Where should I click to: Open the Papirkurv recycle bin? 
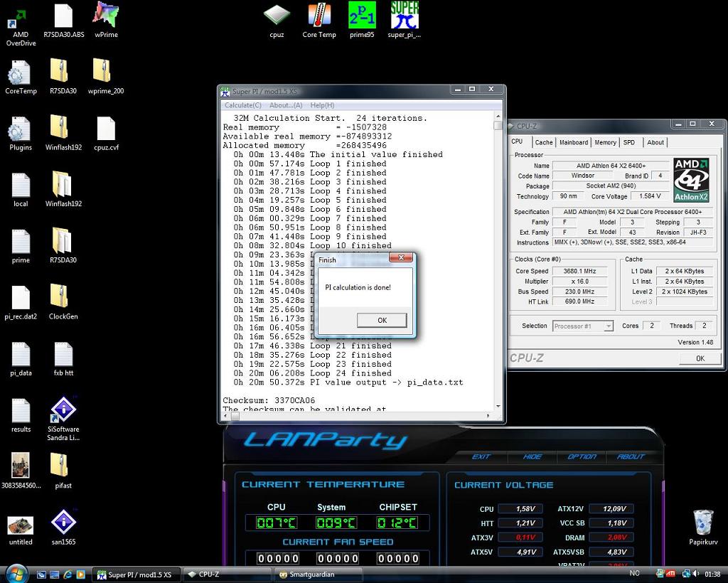click(703, 528)
